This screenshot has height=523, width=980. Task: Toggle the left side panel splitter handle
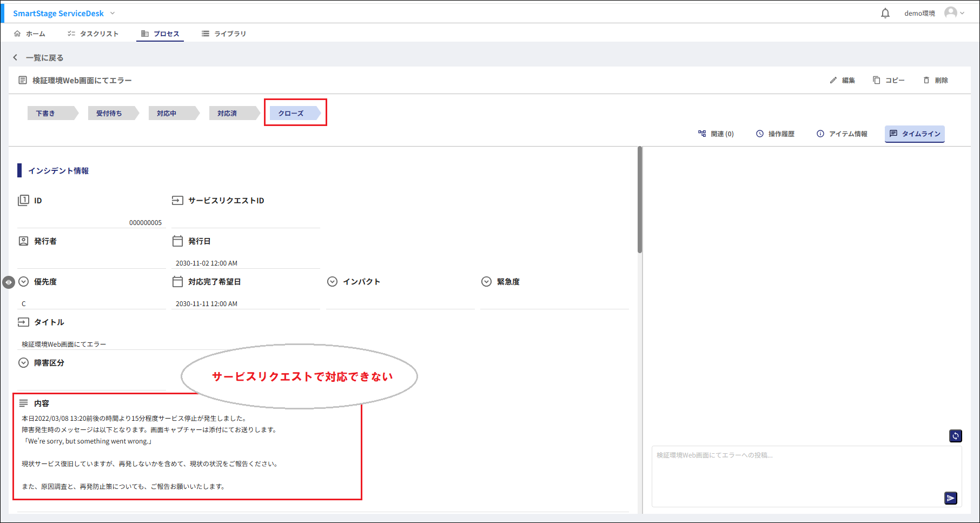pos(9,282)
